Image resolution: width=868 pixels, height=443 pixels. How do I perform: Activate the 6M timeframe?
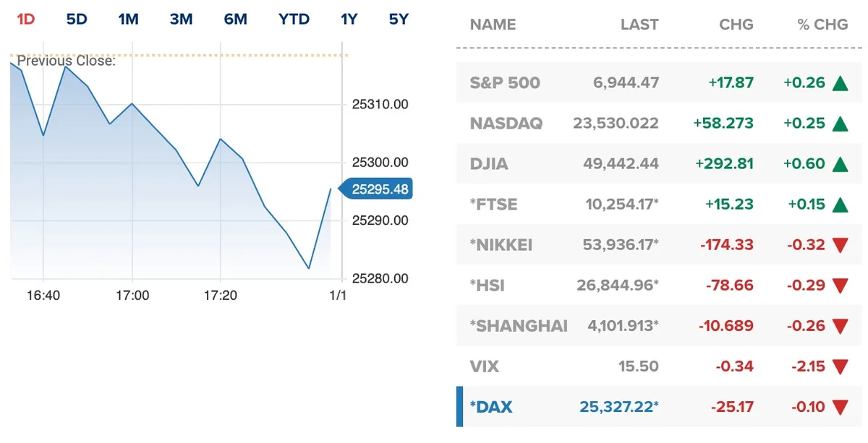click(x=234, y=20)
